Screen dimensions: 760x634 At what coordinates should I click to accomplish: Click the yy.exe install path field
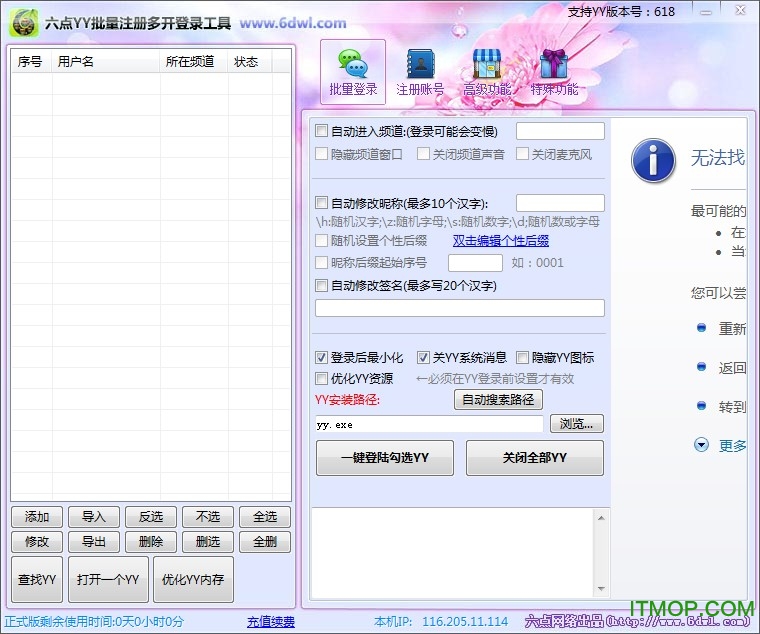point(429,424)
